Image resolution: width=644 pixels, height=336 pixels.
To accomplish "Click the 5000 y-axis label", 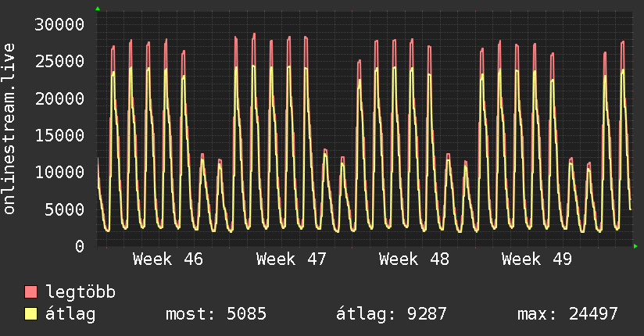I will point(65,209).
